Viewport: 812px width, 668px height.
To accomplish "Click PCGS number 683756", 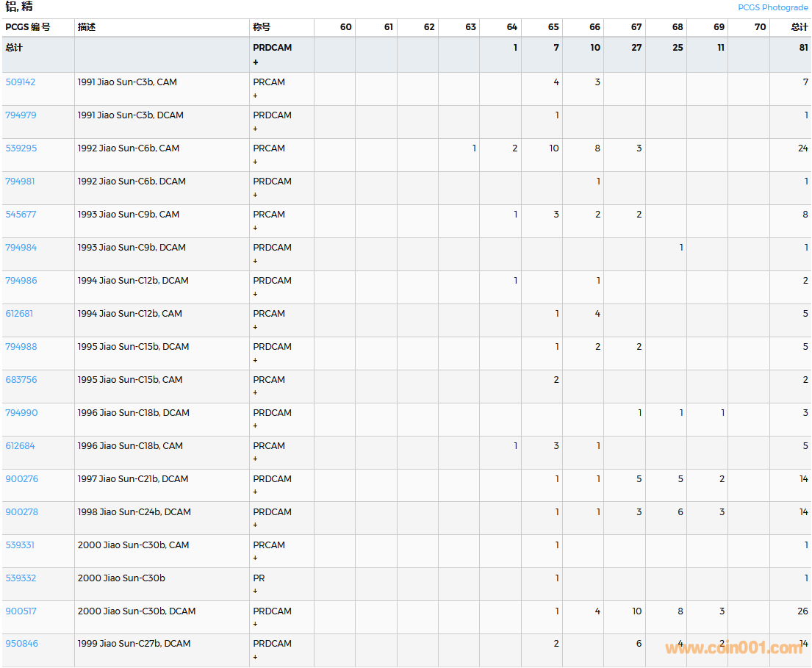I will point(21,380).
